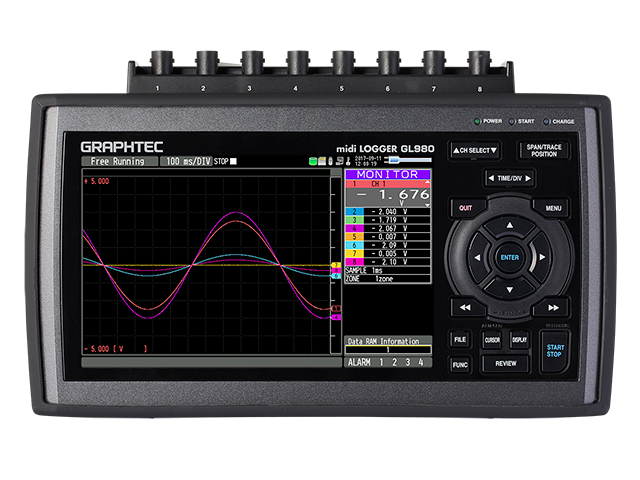Click ALARM indicator number 2
Viewport: 640px width, 480px height.
click(x=395, y=362)
